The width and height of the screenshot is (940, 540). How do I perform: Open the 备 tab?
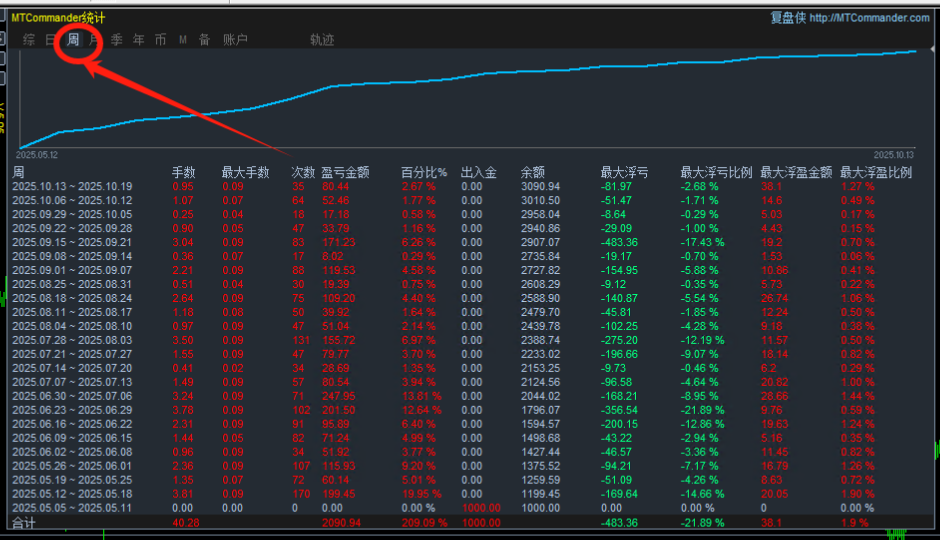tap(204, 40)
